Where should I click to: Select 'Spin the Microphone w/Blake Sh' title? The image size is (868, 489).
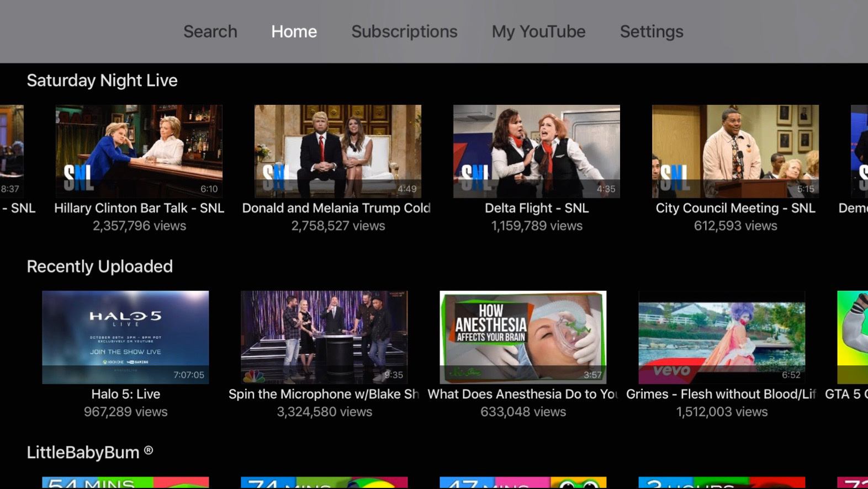(324, 394)
